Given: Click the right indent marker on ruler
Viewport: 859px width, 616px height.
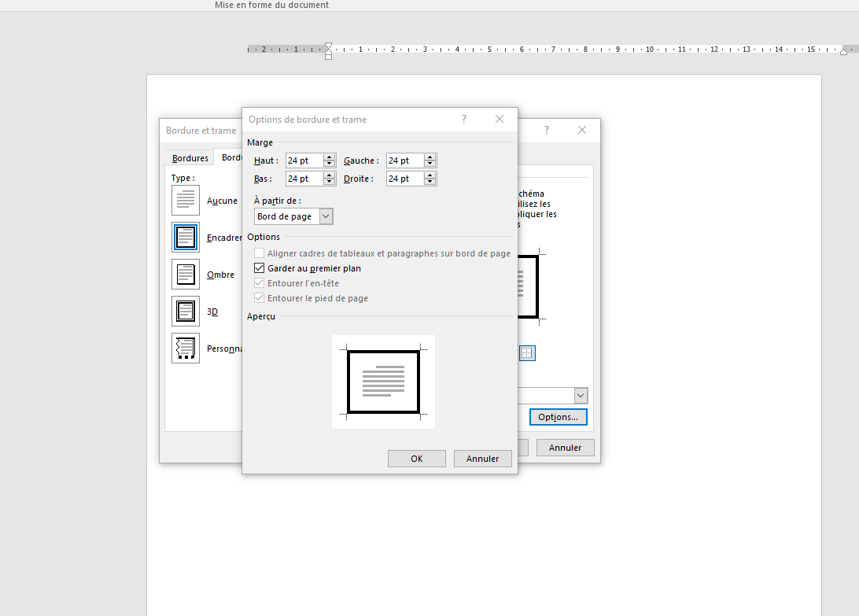Looking at the screenshot, I should pyautogui.click(x=843, y=51).
